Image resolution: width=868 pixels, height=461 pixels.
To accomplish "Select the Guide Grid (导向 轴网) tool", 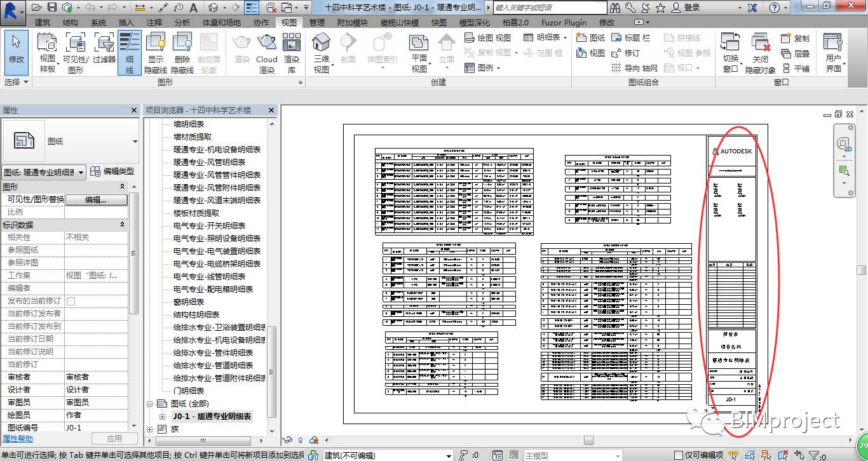I will click(x=634, y=68).
